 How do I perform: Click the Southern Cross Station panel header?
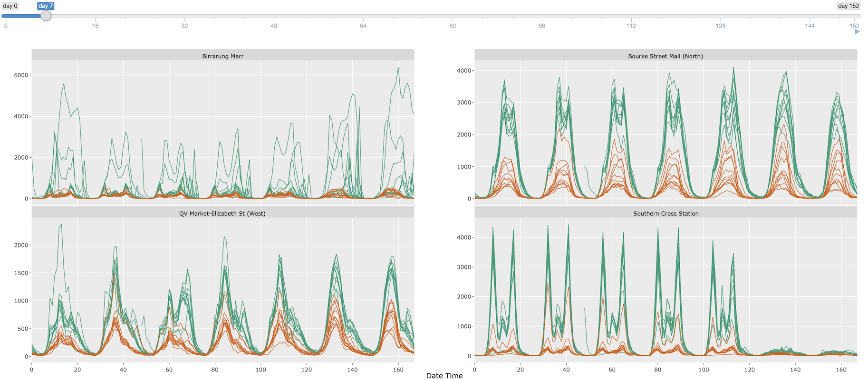click(665, 214)
